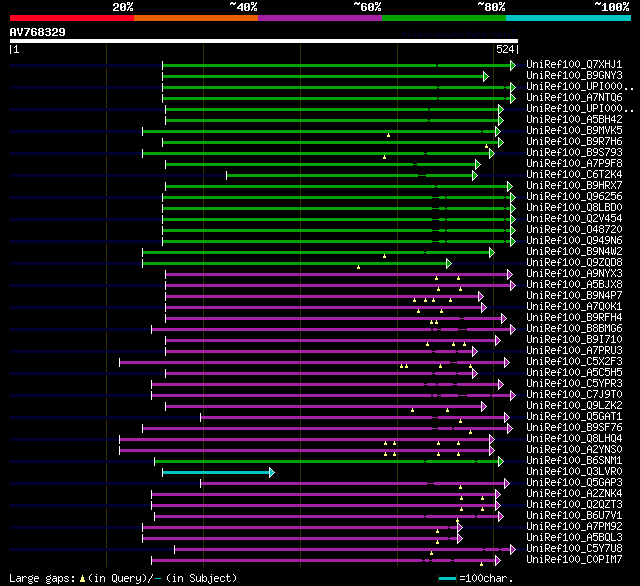Select the UniRef100_B6SNM1 label
Viewport: 640px width, 586px height.
tap(574, 461)
